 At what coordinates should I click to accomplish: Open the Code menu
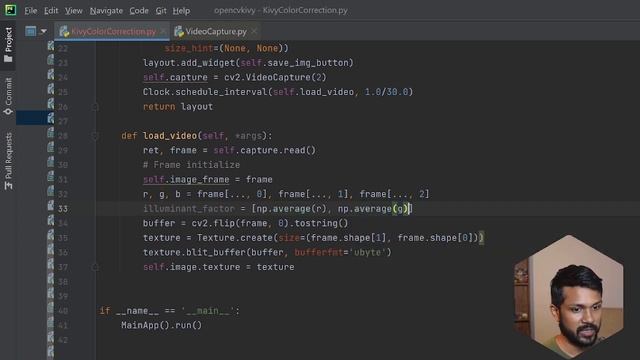(x=139, y=11)
